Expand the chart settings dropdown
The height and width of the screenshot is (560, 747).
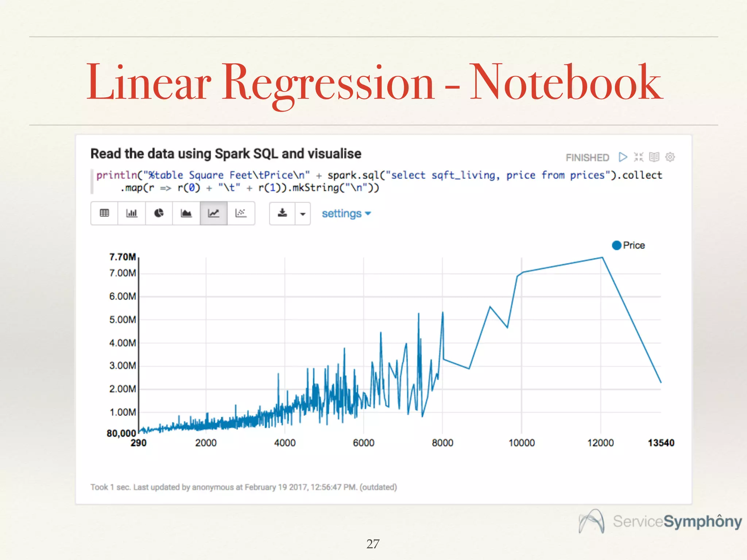coord(346,214)
